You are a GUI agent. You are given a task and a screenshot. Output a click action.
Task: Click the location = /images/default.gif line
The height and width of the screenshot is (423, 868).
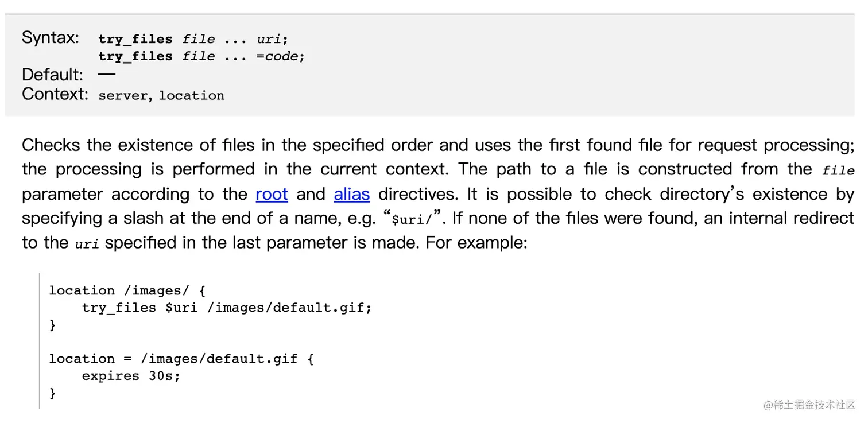181,359
